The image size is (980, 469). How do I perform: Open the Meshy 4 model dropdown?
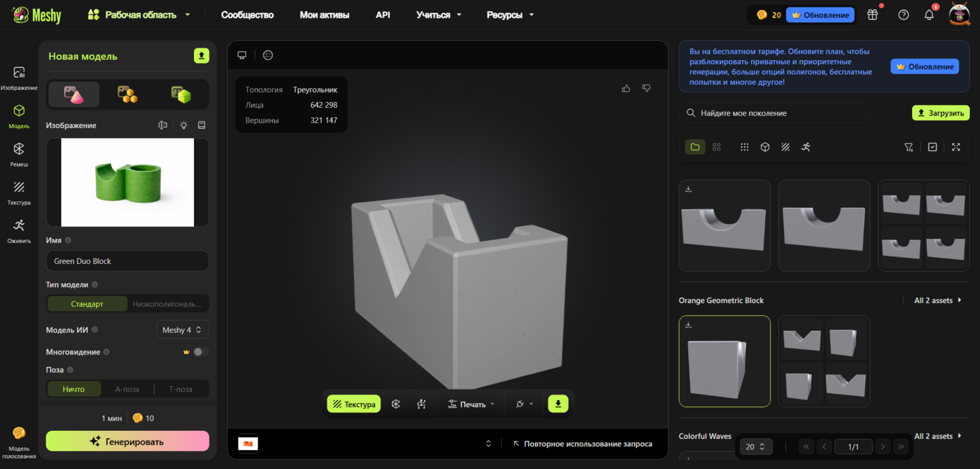coord(182,330)
